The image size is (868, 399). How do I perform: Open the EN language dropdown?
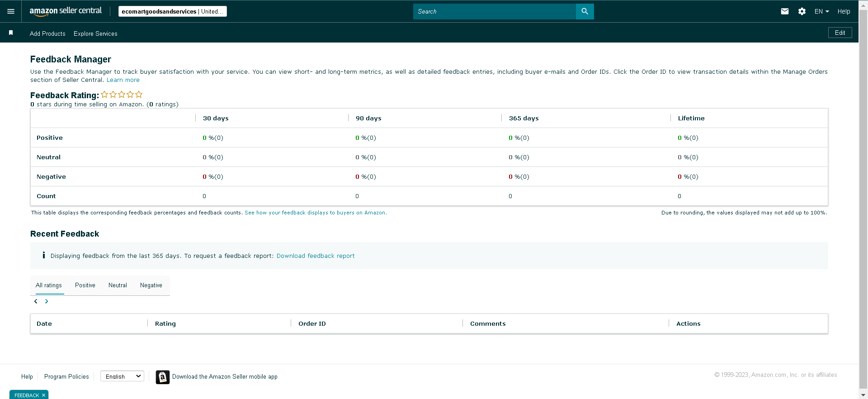821,11
